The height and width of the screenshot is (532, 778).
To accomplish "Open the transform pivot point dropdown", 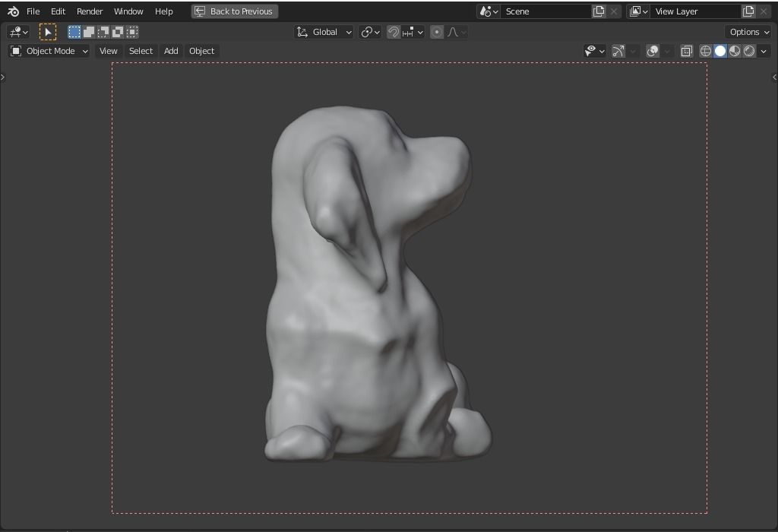I will pos(370,32).
